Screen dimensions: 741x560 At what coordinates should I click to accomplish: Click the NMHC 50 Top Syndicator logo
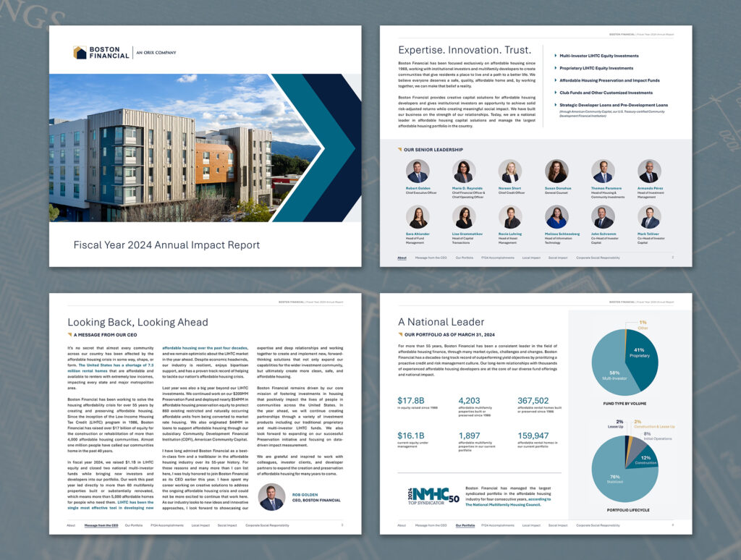[x=433, y=496]
